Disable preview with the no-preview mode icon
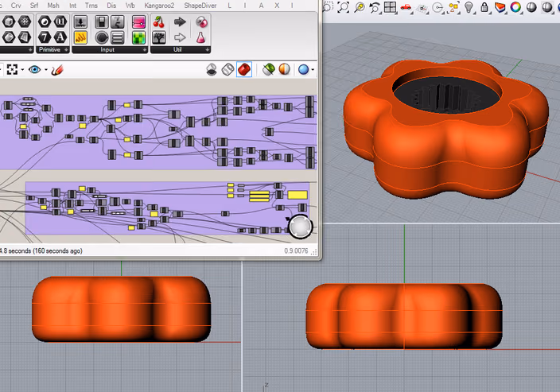Image resolution: width=560 pixels, height=392 pixels. pyautogui.click(x=212, y=70)
